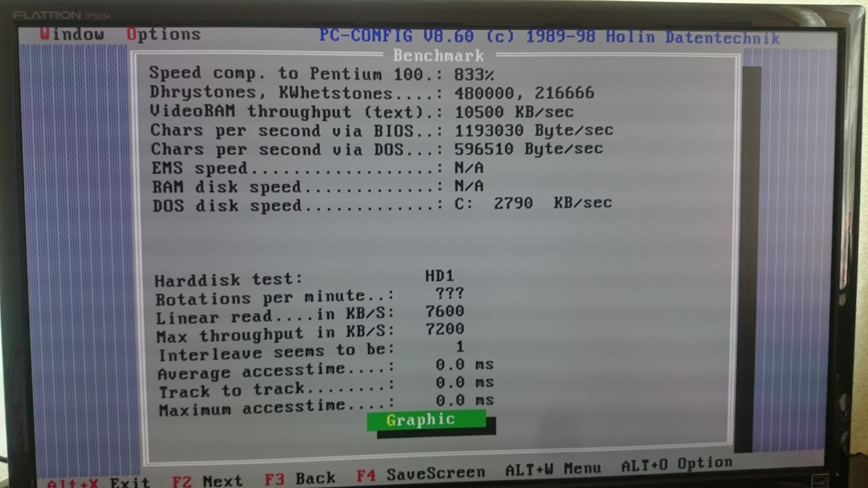
Task: Click F3 Back in bottom bar
Action: (300, 479)
